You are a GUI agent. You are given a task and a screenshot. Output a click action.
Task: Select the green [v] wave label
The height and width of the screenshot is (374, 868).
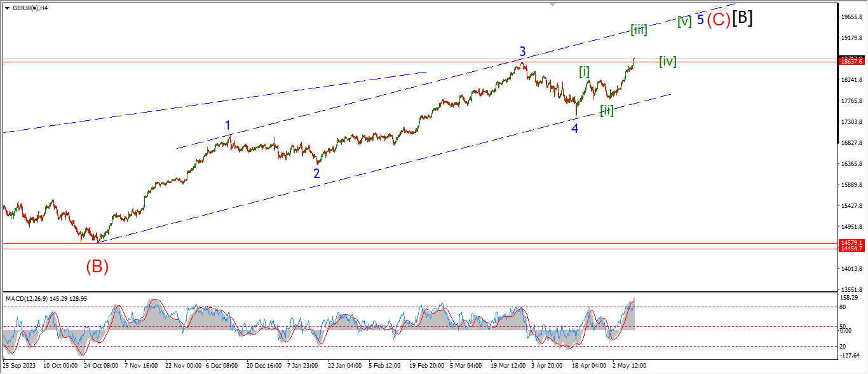click(x=684, y=21)
